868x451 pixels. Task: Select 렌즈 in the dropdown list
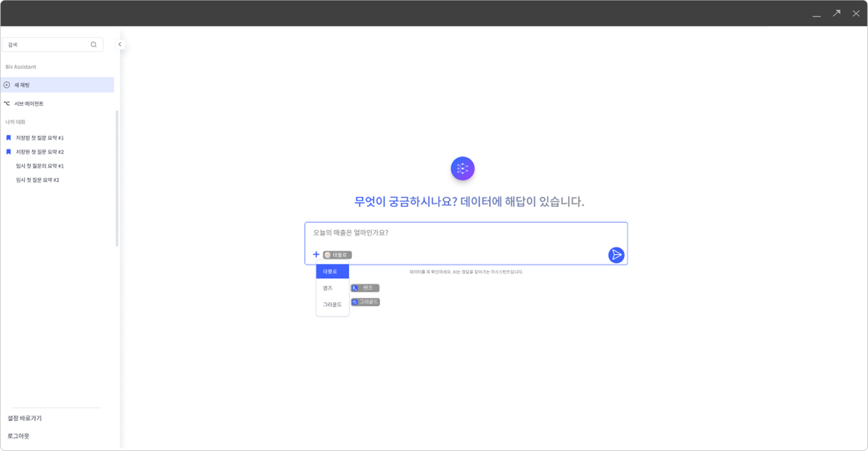point(332,288)
